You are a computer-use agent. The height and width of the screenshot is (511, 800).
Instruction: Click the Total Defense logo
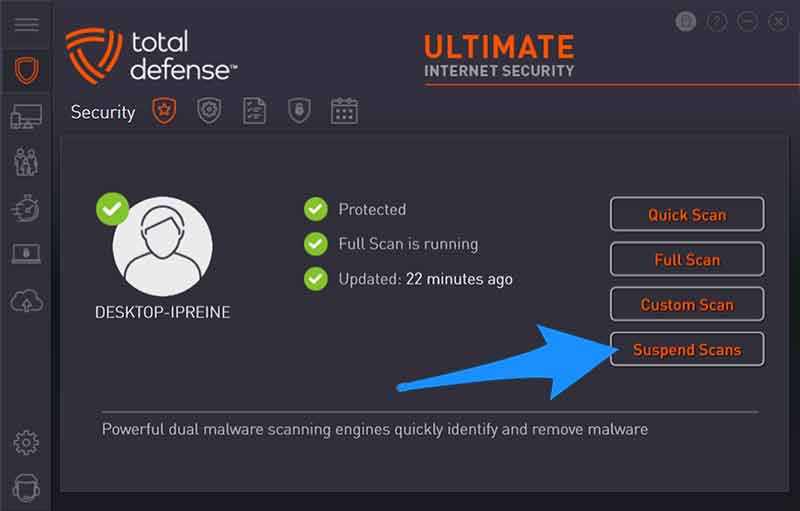151,56
